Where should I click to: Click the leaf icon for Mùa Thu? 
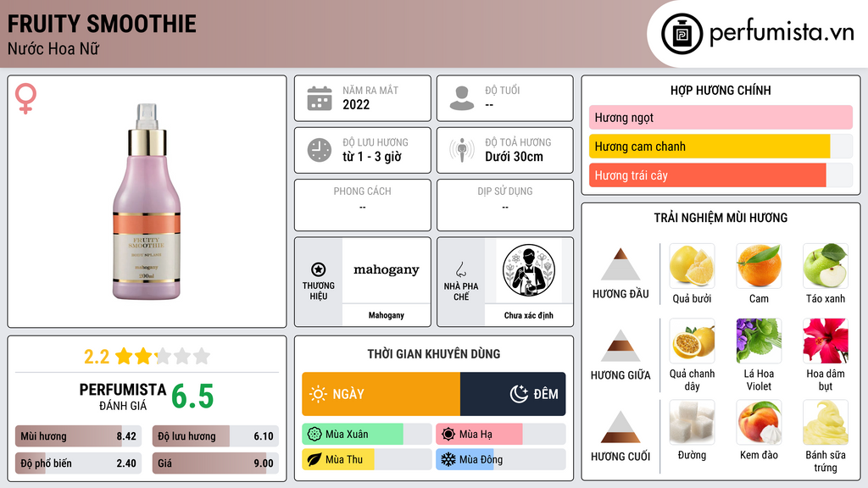[x=314, y=460]
